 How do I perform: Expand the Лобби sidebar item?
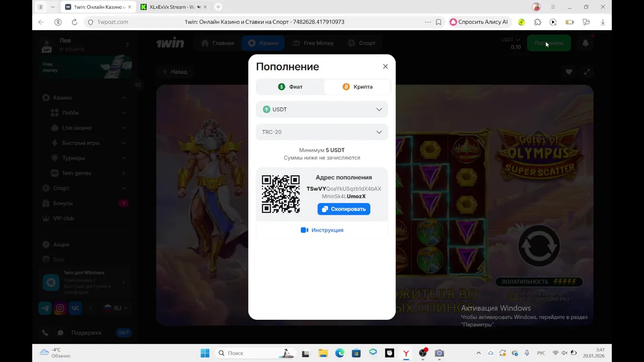(x=123, y=113)
